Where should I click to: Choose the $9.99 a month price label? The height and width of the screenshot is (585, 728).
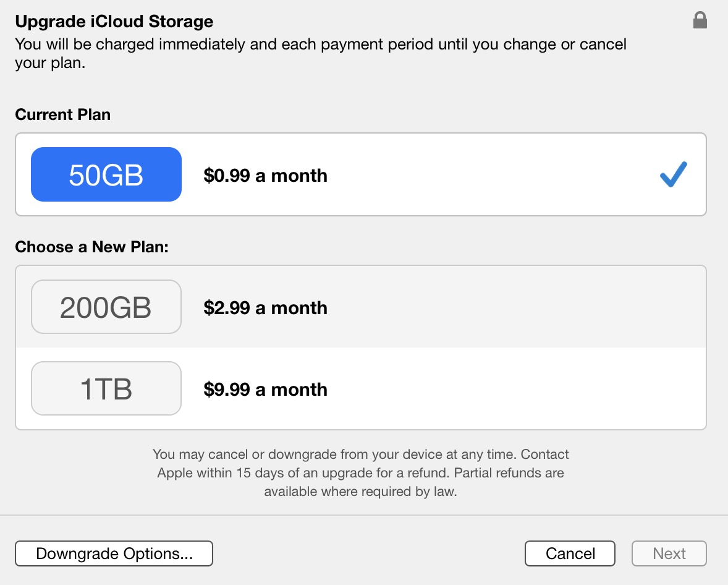(265, 390)
